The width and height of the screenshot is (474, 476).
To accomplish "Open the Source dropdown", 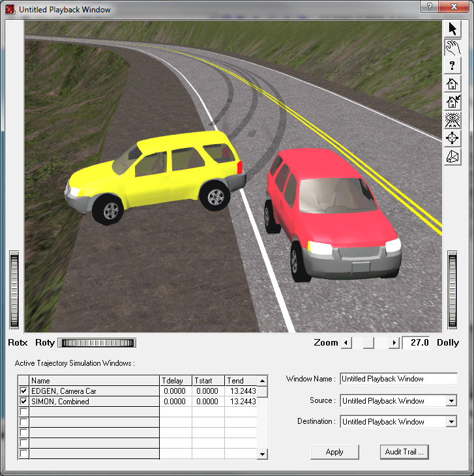I will tap(451, 401).
